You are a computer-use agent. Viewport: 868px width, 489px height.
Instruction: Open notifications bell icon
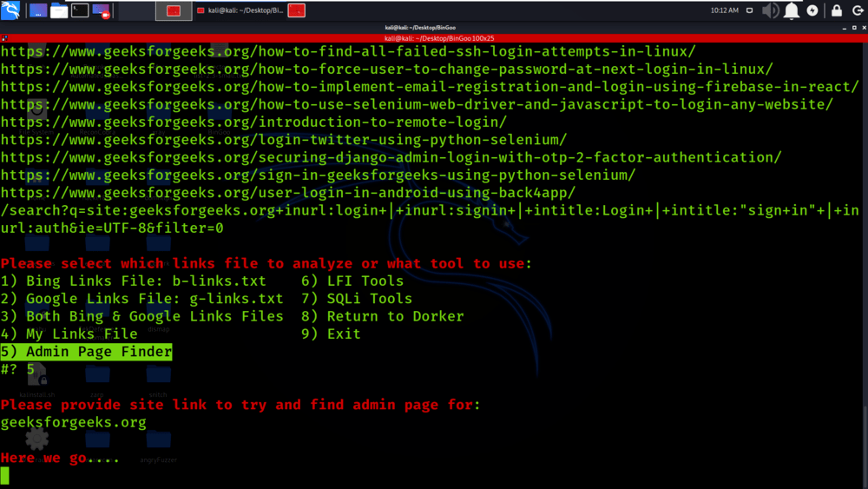click(792, 10)
